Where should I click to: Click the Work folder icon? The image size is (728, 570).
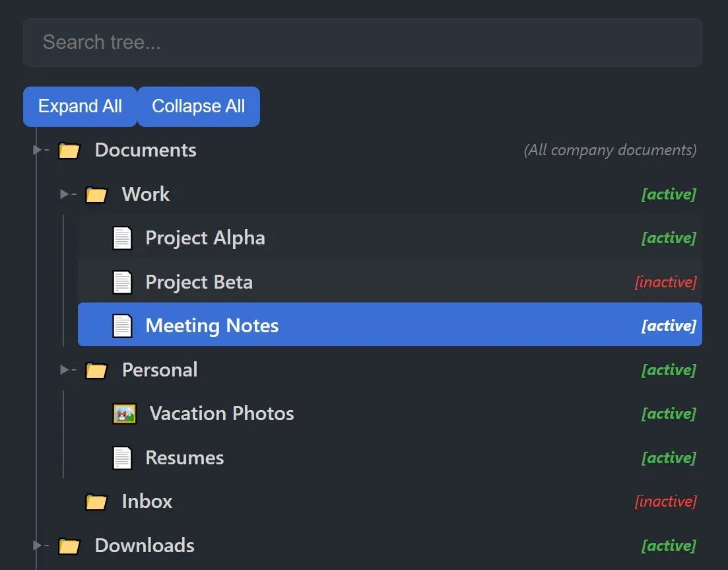[96, 195]
